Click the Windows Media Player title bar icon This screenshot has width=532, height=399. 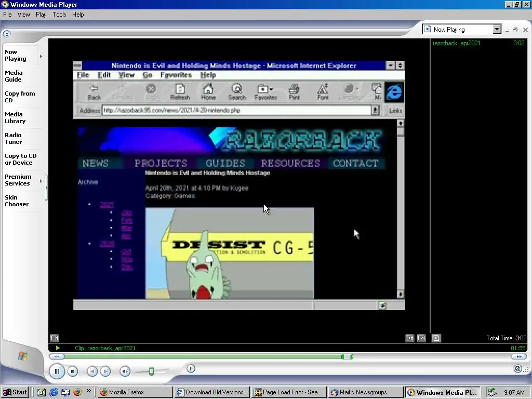click(5, 4)
